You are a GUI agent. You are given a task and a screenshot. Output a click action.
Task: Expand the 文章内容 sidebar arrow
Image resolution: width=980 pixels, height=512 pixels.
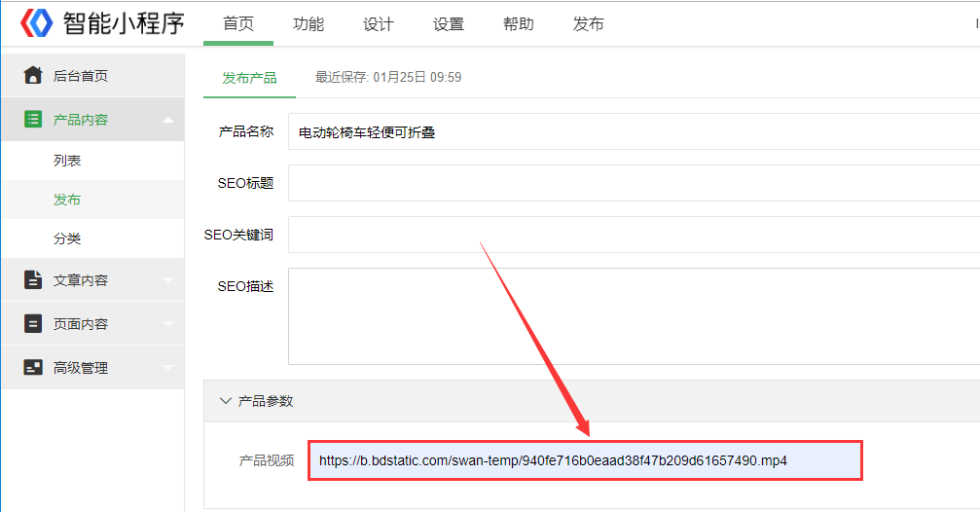pos(168,280)
